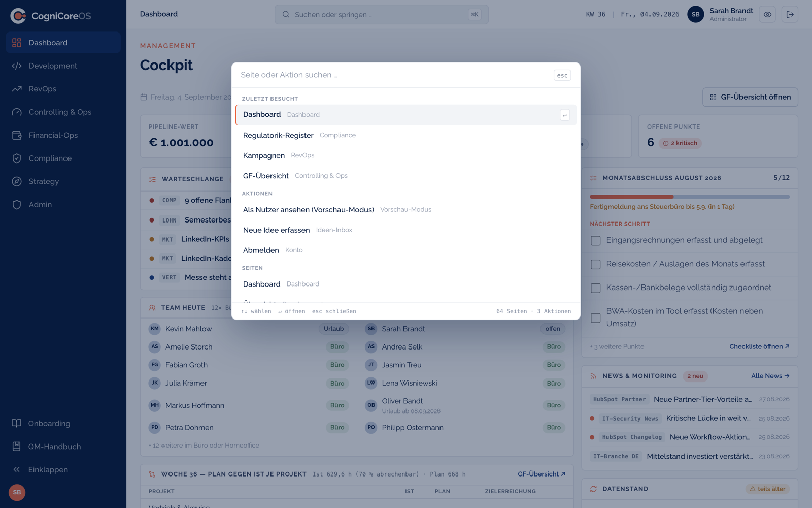Click the SB avatar at sidebar bottom

(x=17, y=492)
